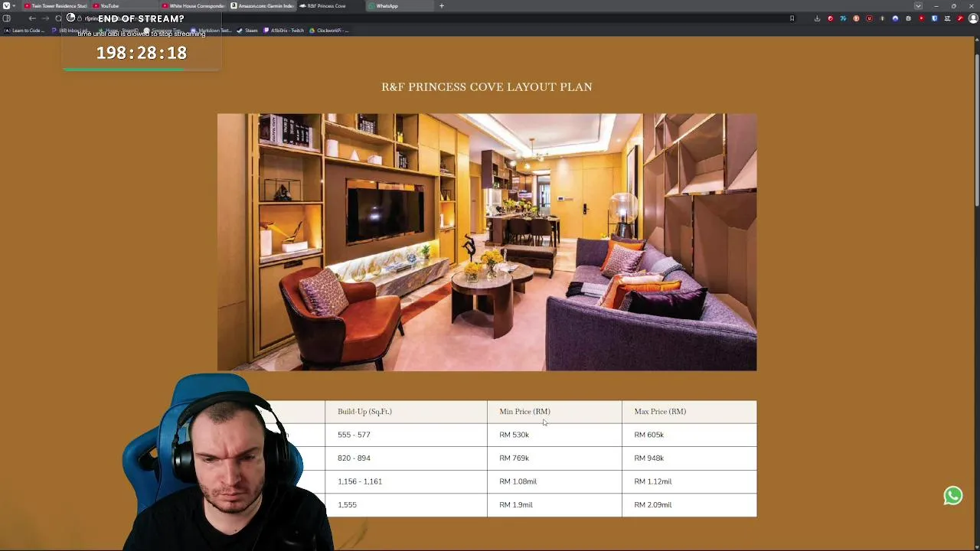Toggle the browser side panel icon
This screenshot has height=551, width=980.
click(7, 18)
